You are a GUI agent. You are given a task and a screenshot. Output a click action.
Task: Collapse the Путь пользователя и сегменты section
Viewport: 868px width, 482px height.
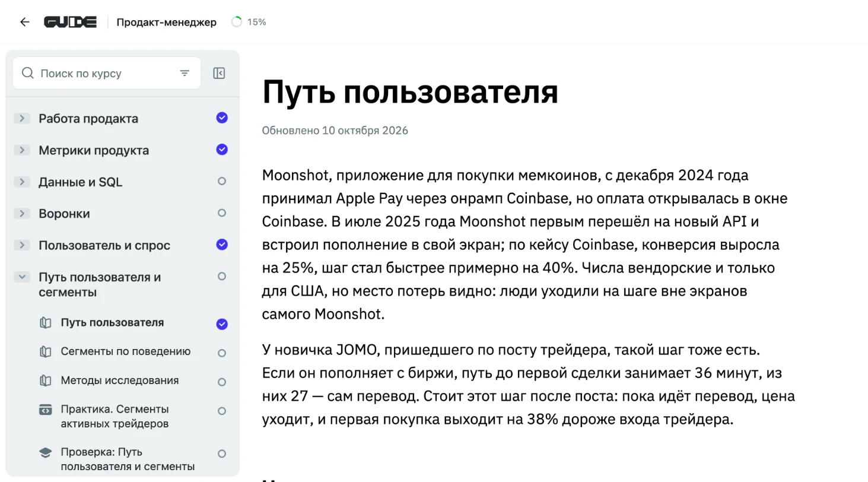tap(22, 277)
